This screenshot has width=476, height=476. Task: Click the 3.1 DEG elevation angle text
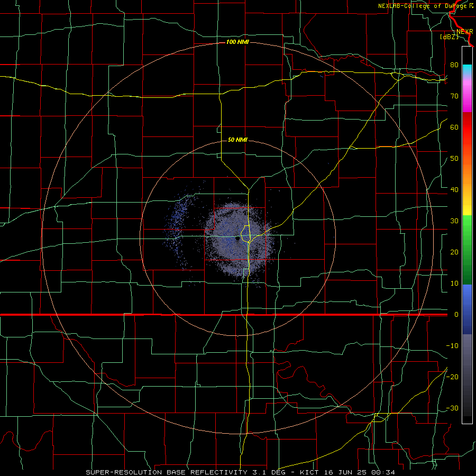[270, 472]
